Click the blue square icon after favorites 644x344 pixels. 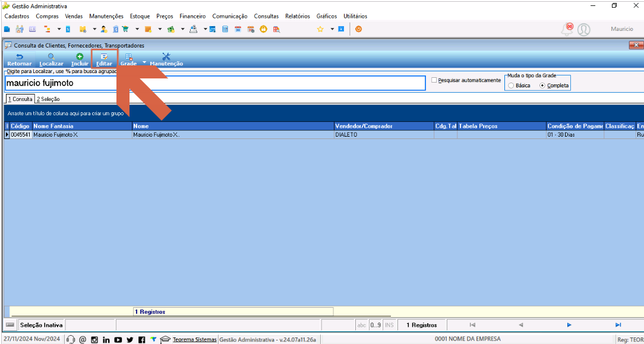point(341,29)
